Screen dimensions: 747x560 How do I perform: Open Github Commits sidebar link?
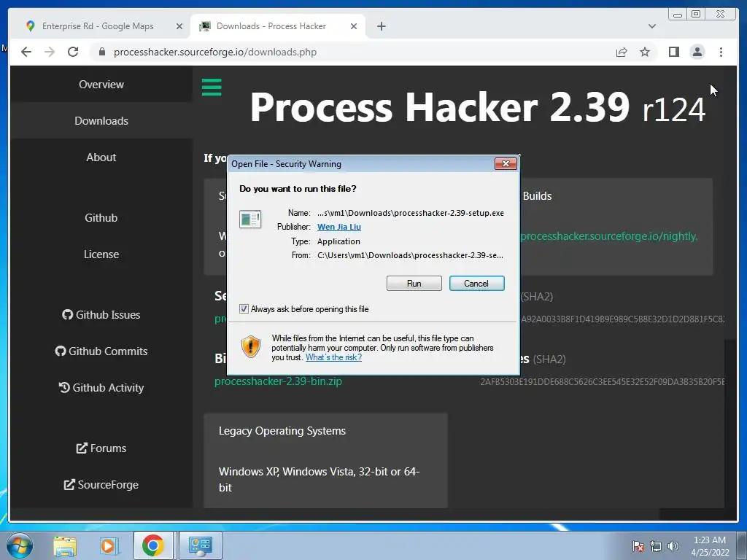[101, 351]
